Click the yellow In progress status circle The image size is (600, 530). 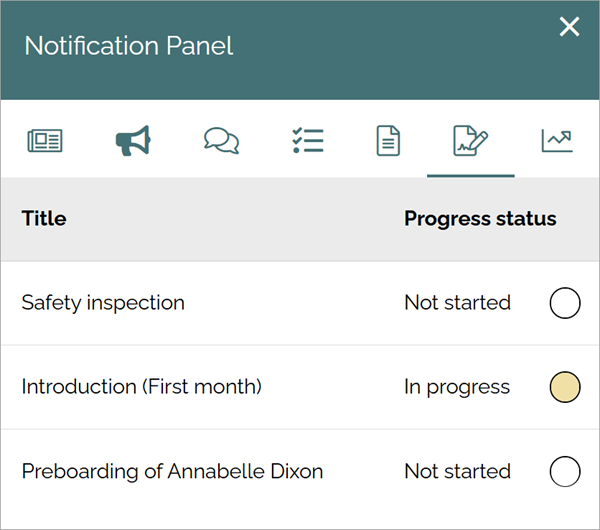coord(565,387)
